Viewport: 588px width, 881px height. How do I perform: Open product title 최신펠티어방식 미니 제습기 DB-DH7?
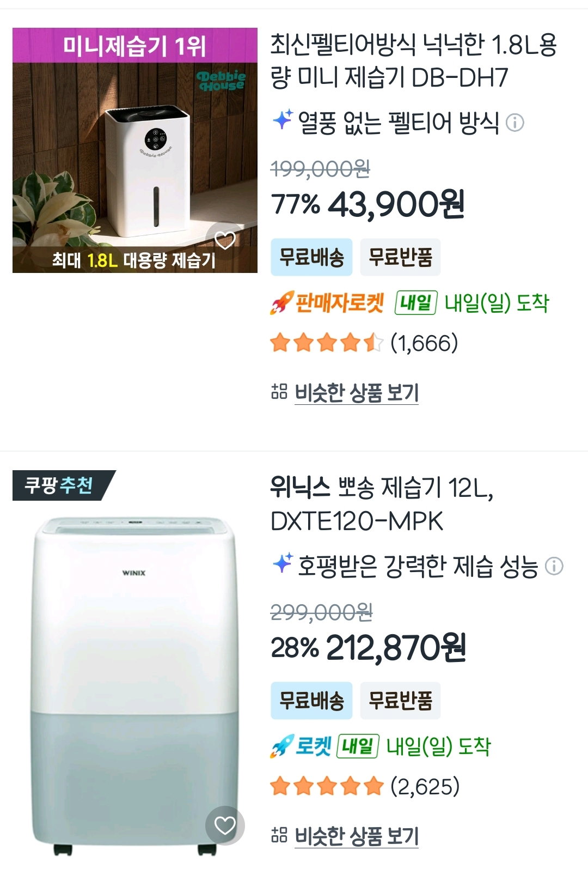[x=414, y=61]
